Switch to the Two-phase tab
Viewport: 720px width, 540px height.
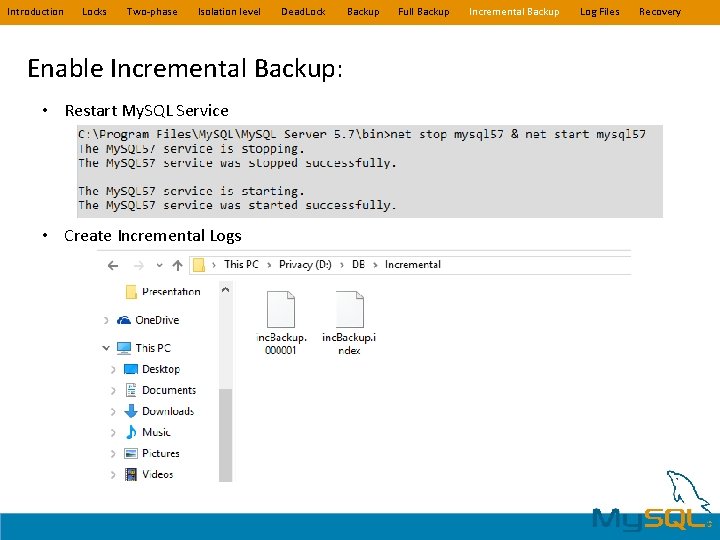coord(152,11)
